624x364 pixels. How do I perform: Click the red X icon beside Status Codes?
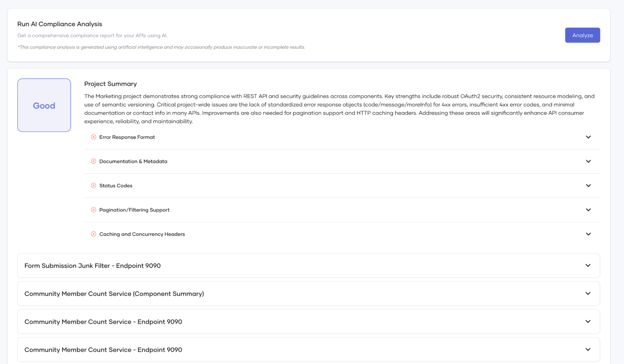pos(93,186)
